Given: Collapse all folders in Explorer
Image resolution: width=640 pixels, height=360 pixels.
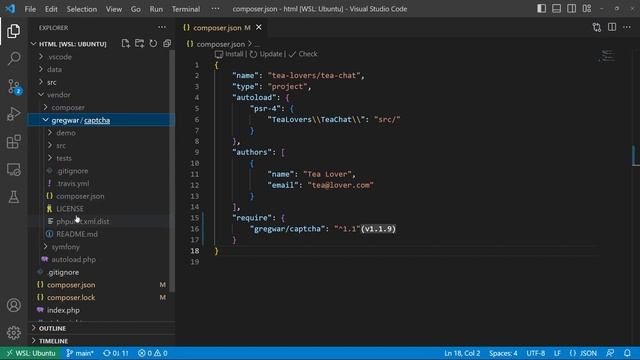Looking at the screenshot, I should (167, 43).
